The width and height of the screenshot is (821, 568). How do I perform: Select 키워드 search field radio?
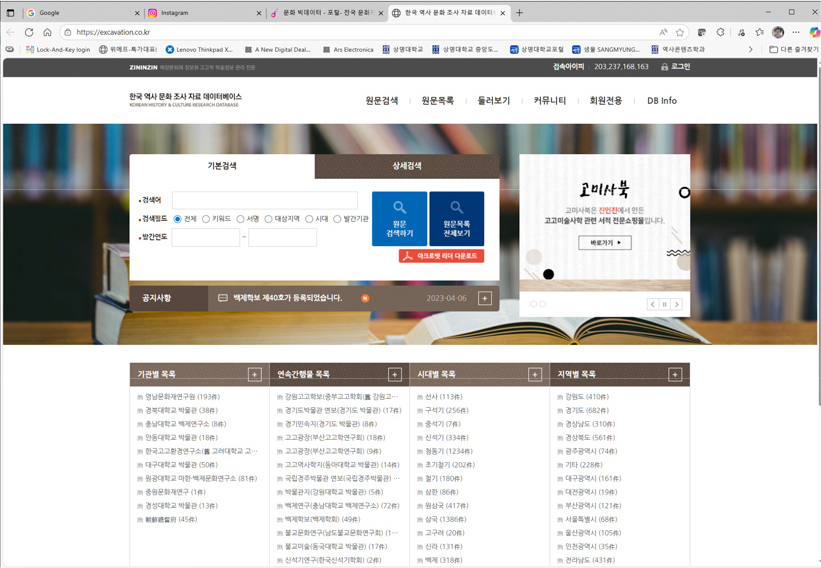(206, 219)
